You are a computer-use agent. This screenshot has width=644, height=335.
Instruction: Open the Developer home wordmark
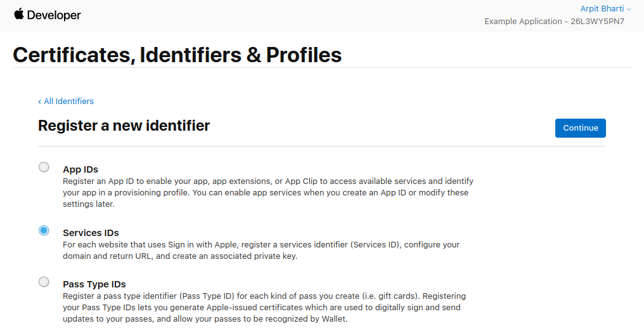click(54, 15)
